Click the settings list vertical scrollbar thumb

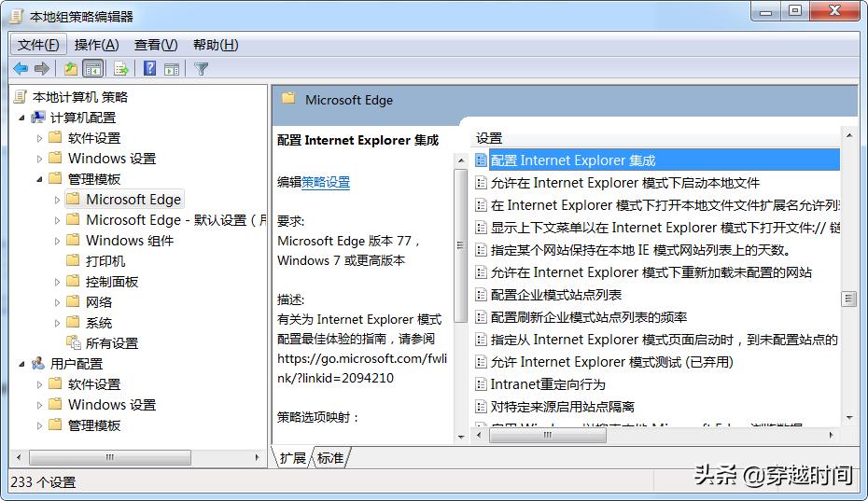[848, 299]
